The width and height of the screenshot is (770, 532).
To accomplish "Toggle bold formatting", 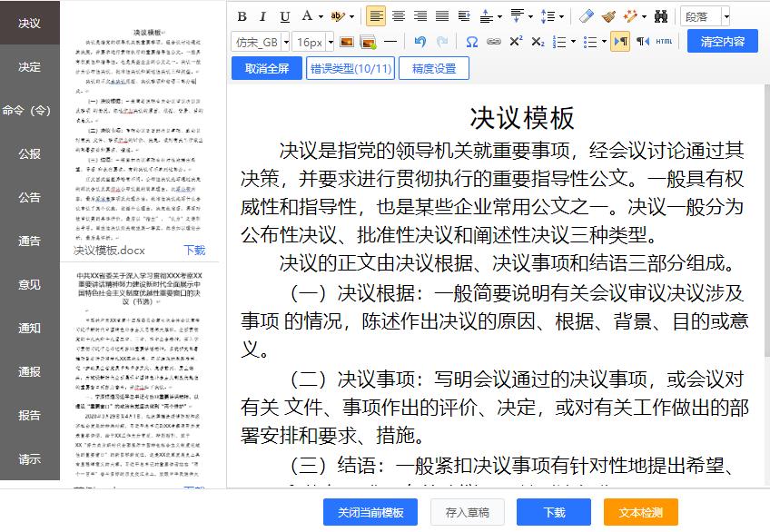I will pos(242,16).
